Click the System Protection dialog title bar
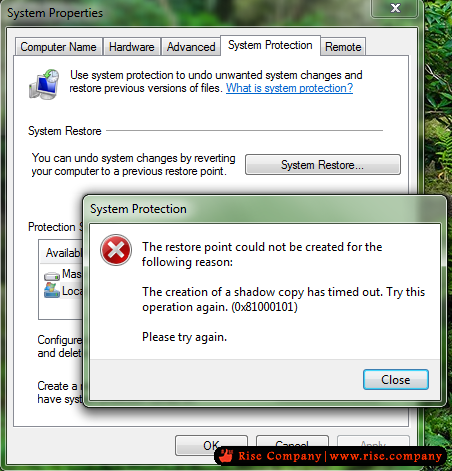The image size is (452, 471). click(263, 209)
